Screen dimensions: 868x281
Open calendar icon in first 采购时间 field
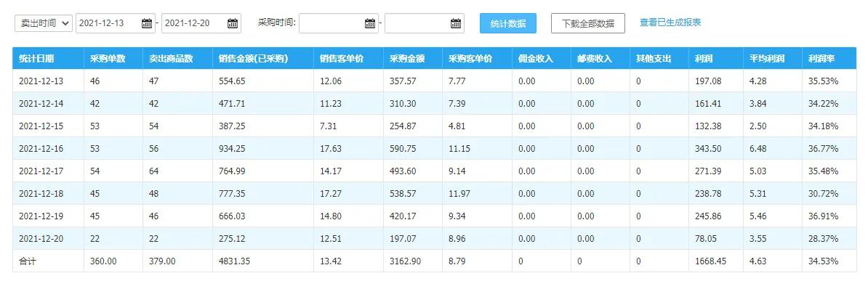click(370, 23)
